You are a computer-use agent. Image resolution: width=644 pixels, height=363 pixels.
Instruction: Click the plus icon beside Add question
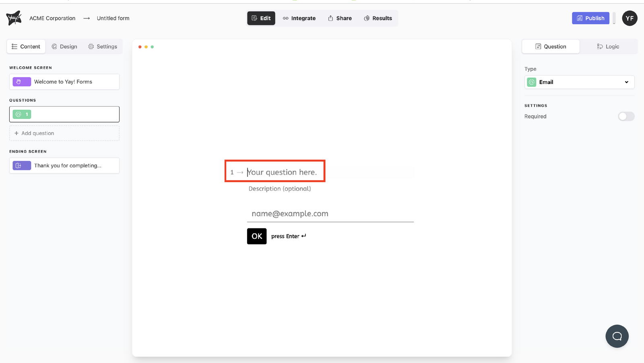point(17,133)
